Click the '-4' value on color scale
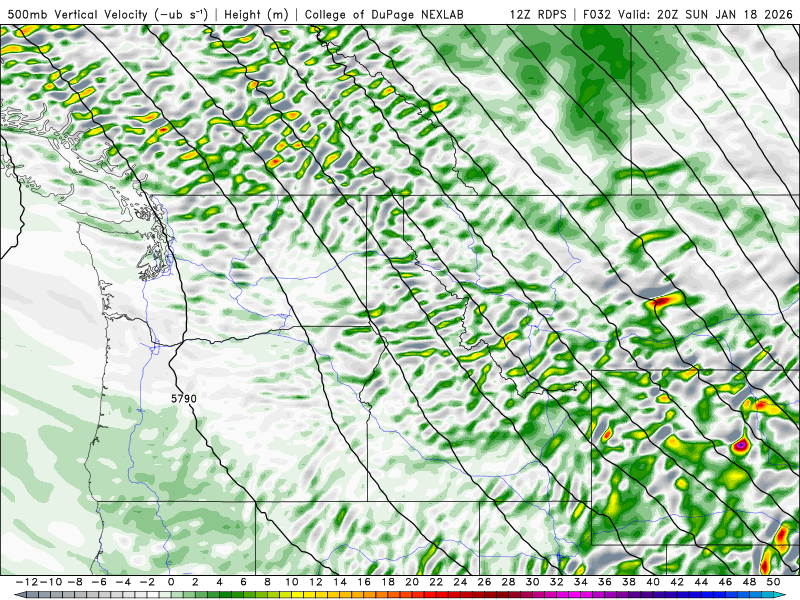 click(x=123, y=582)
